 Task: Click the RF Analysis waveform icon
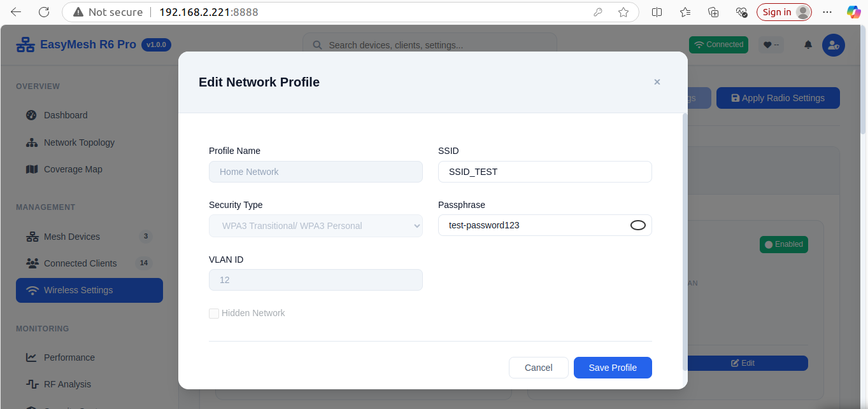32,384
